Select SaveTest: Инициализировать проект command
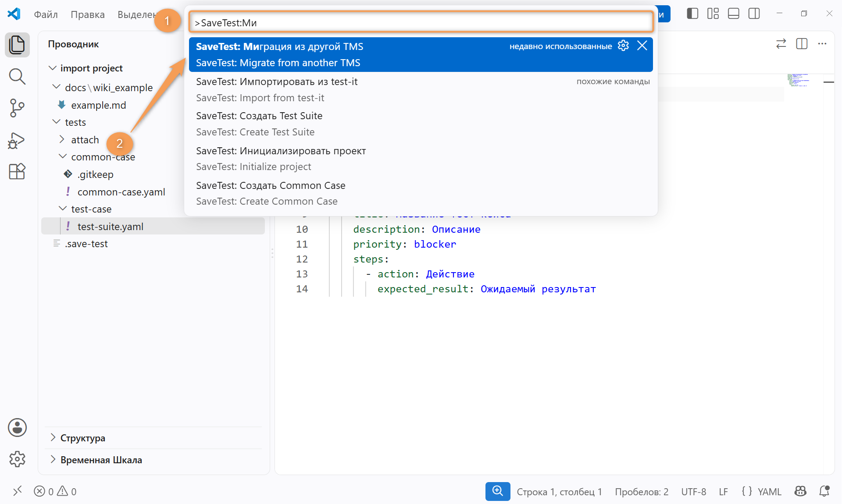 pos(421,159)
